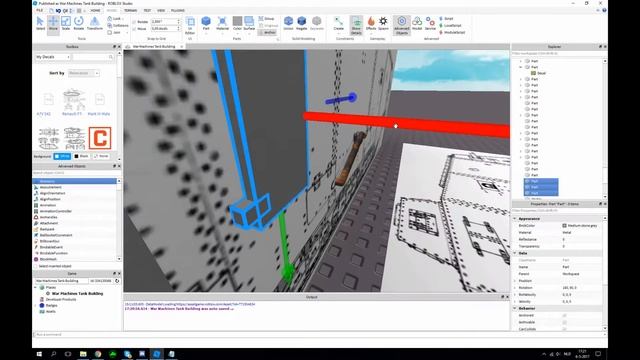The image size is (640, 360).
Task: Expand the Position property
Action: tap(515, 281)
